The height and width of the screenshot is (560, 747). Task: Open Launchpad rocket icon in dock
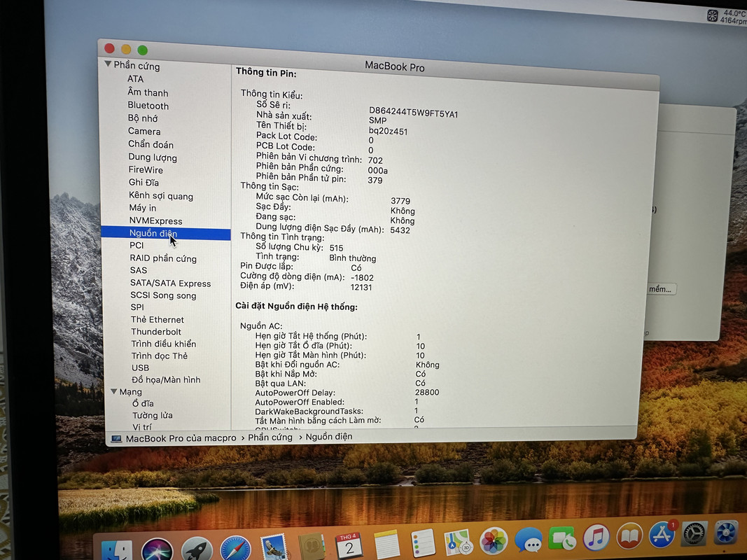[196, 549]
